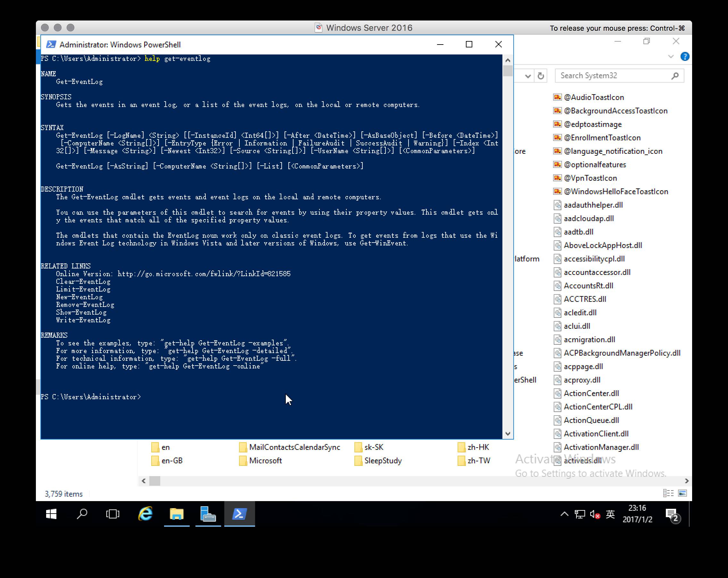Launch Internet Explorer from the taskbar
This screenshot has width=728, height=578.
(x=145, y=514)
